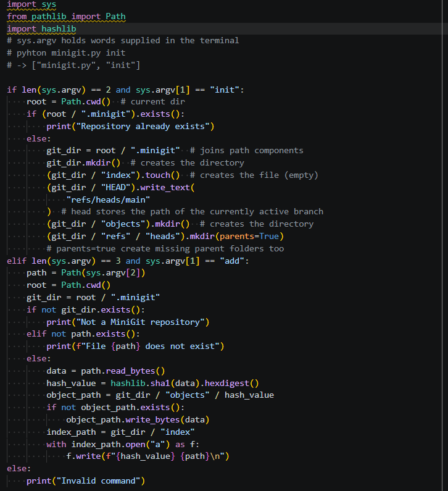This screenshot has height=491, width=448.
Task: Click the 'hashlib.sha1(data).hexdigest()' line
Action: pyautogui.click(x=152, y=384)
